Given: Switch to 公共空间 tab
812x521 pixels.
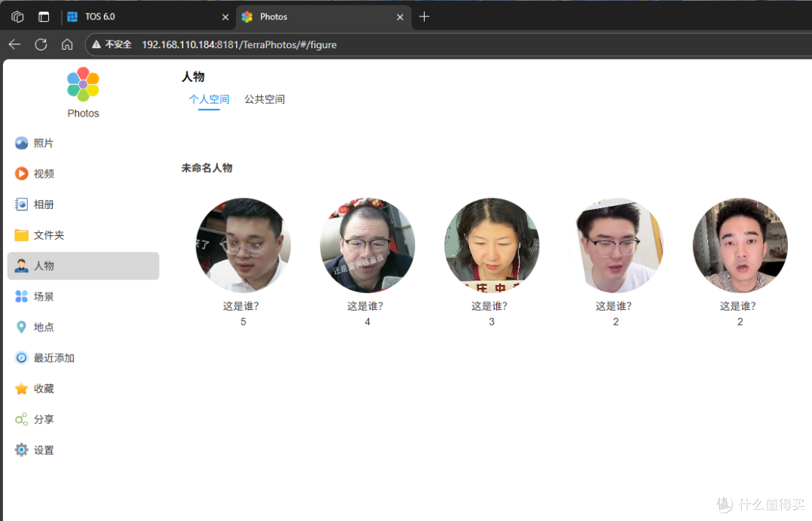Looking at the screenshot, I should click(265, 99).
